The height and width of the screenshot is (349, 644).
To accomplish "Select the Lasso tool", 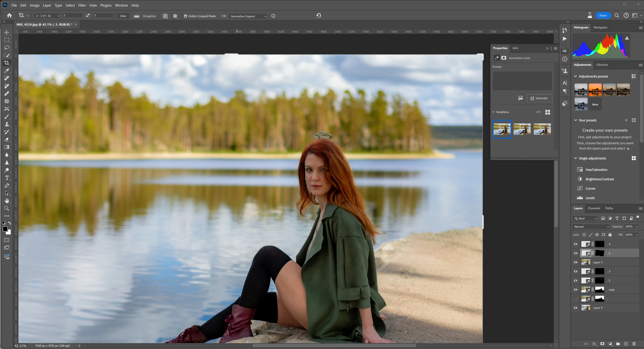I will pos(7,48).
